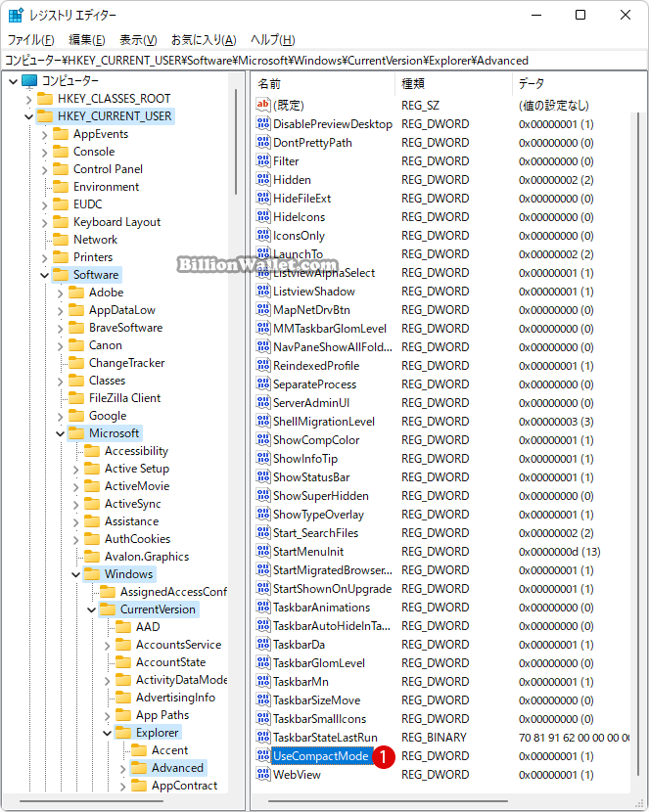
Task: Maximize the Registry Editor window
Action: (x=580, y=15)
